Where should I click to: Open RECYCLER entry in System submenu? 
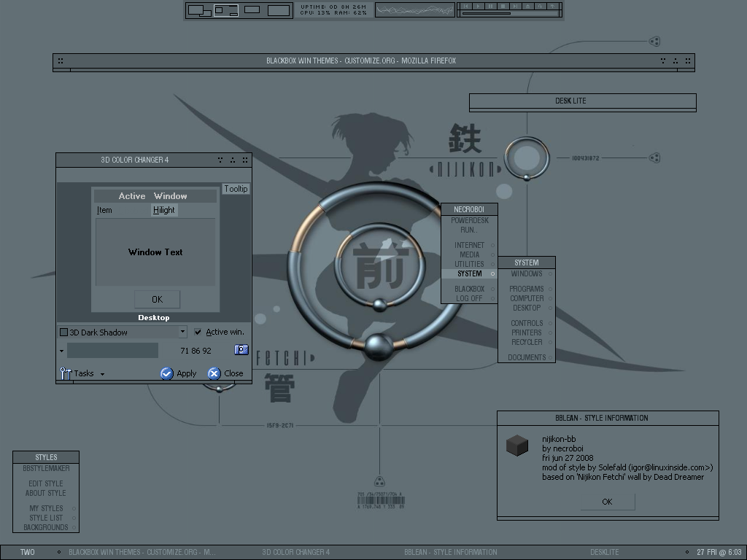tap(527, 343)
